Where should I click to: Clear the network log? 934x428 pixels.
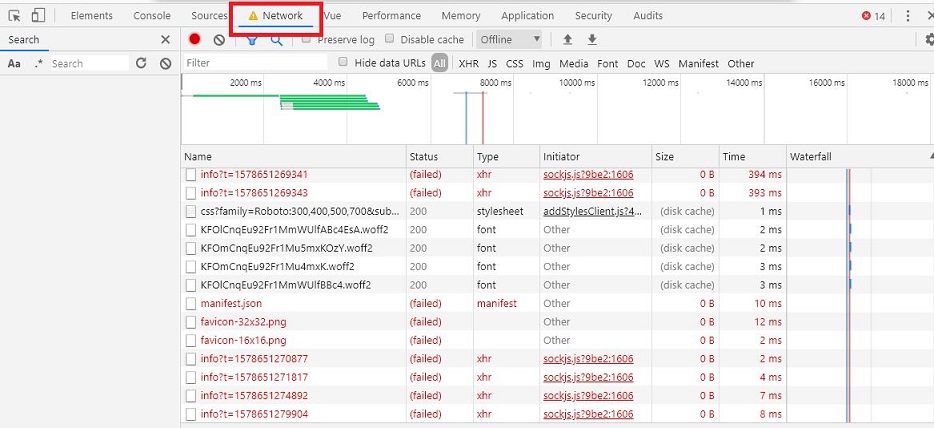tap(219, 40)
